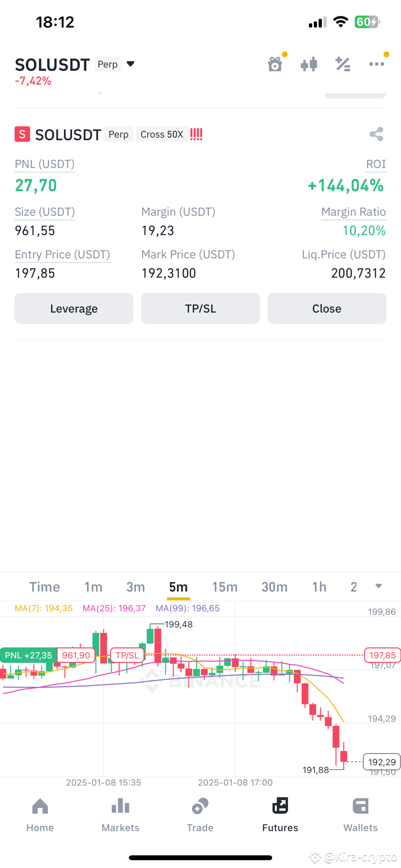The height and width of the screenshot is (868, 401).
Task: Switch chart to 15m interval
Action: coord(225,587)
